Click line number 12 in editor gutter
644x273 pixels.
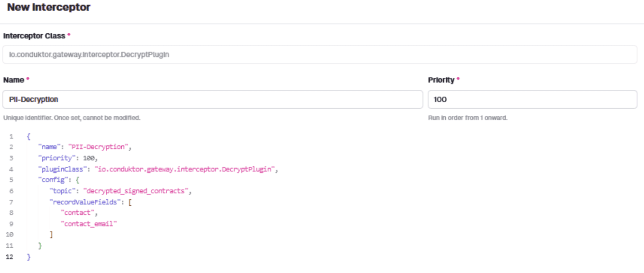coord(10,257)
